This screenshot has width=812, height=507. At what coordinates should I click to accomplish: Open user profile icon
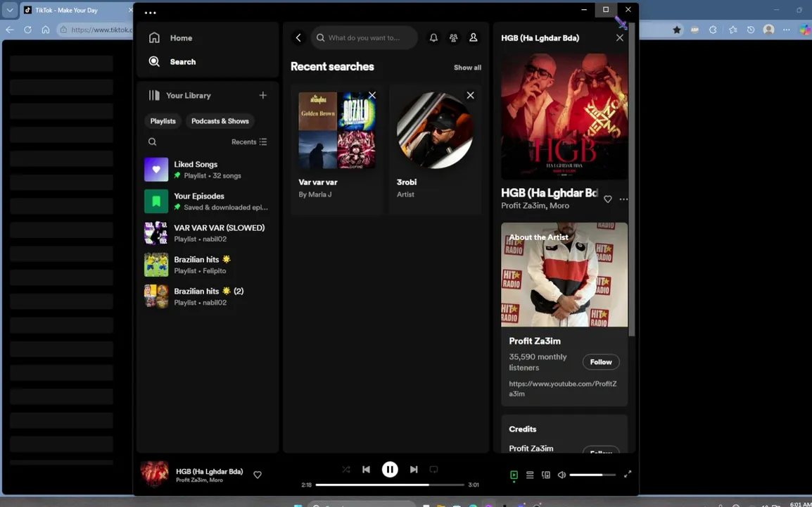tap(474, 38)
